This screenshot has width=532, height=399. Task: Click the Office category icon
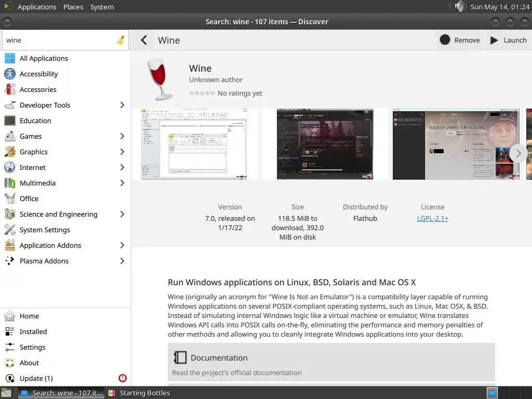click(10, 199)
